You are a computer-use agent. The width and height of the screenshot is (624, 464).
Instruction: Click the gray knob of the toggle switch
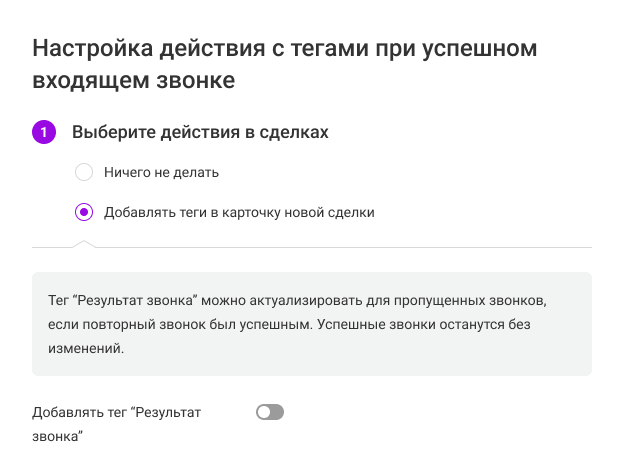[x=263, y=412]
